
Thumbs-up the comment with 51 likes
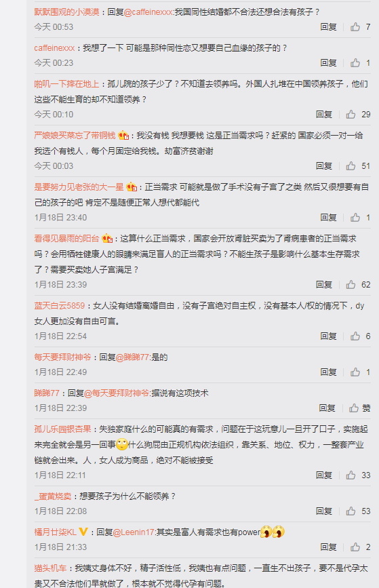tap(351, 165)
